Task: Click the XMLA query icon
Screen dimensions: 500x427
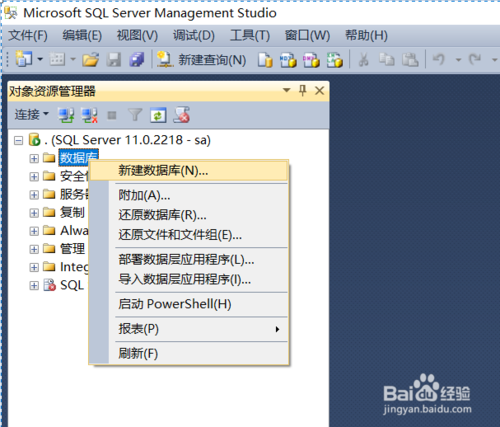Action: pos(335,60)
